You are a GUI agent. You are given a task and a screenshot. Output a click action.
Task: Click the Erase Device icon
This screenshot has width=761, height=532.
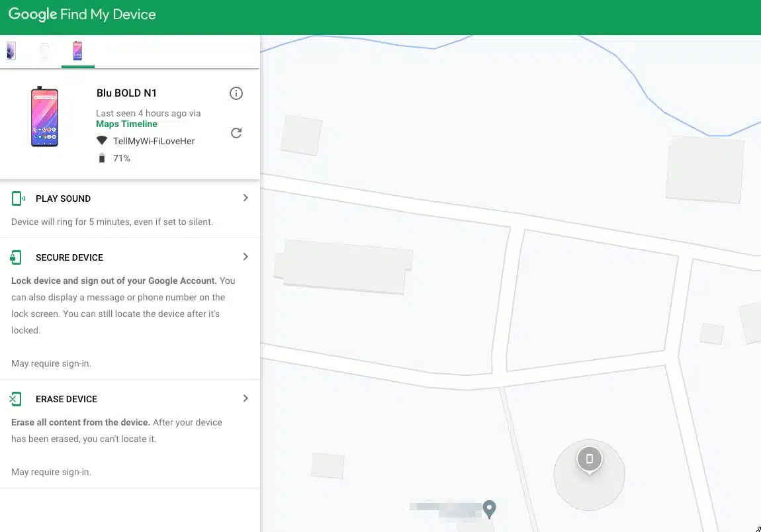pyautogui.click(x=15, y=399)
